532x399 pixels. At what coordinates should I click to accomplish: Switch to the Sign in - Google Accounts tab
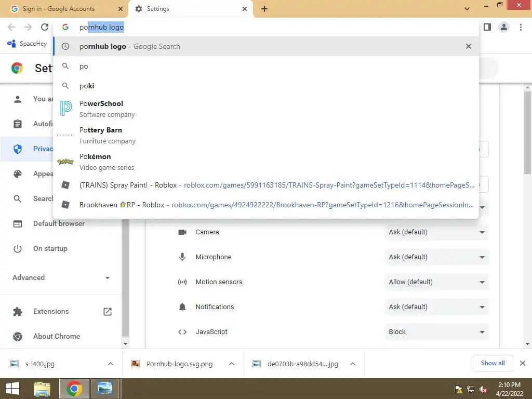point(64,9)
